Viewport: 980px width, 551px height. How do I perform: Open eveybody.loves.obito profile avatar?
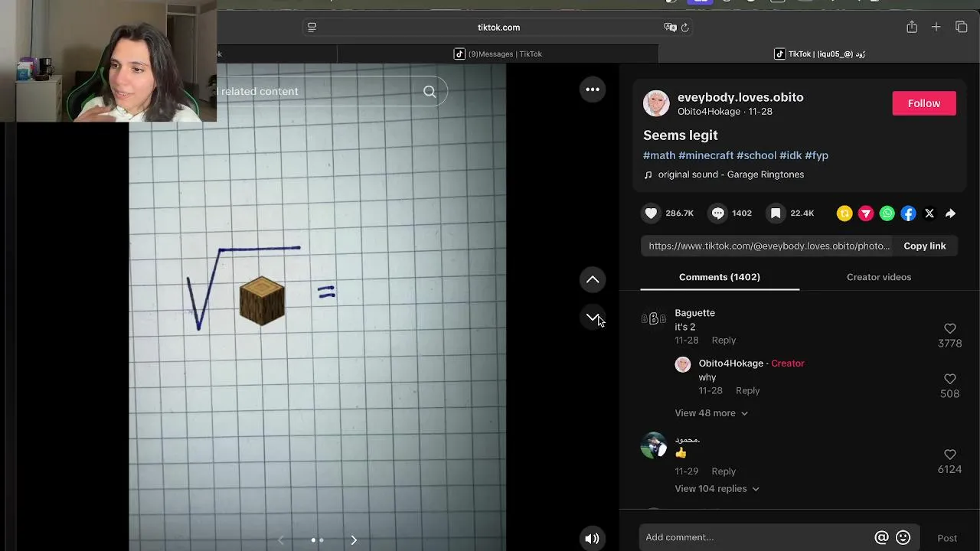tap(656, 103)
